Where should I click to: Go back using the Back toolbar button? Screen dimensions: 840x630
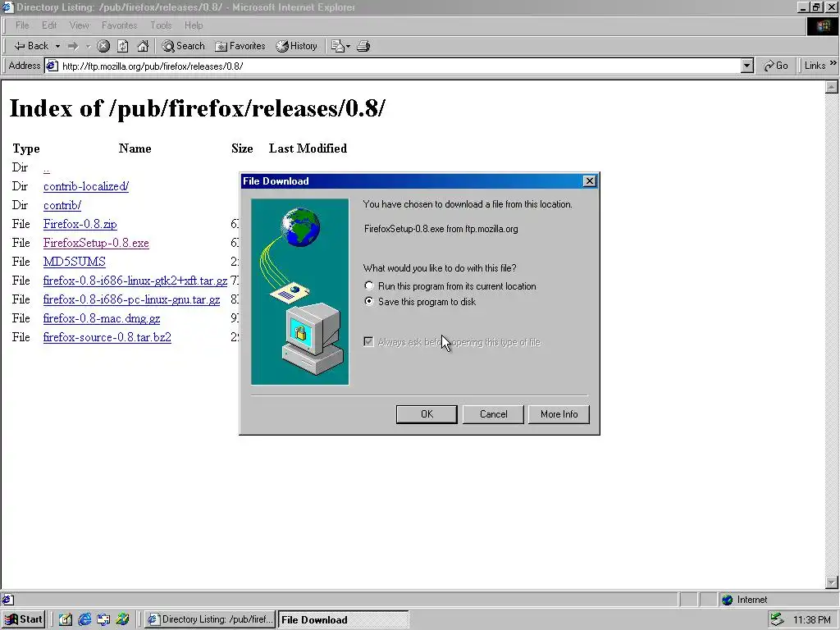point(30,46)
